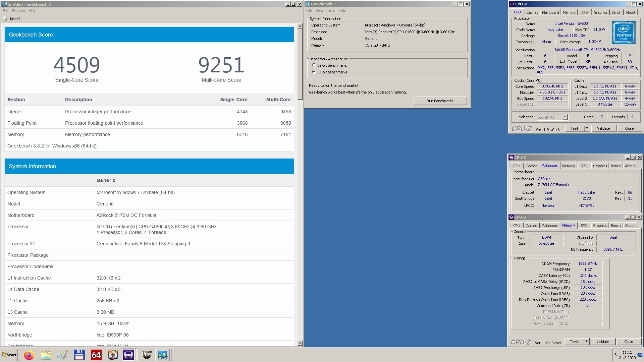Open Windows Explorer from the taskbar
Viewport: 644px width, 362px height.
click(46, 355)
